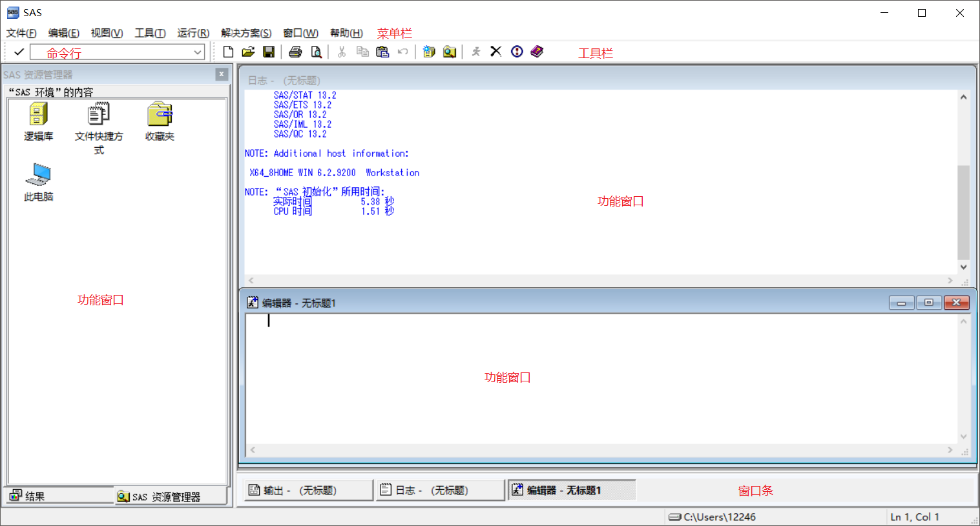The width and height of the screenshot is (980, 526).
Task: Click the editor window's scroll-down arrow
Action: (963, 436)
